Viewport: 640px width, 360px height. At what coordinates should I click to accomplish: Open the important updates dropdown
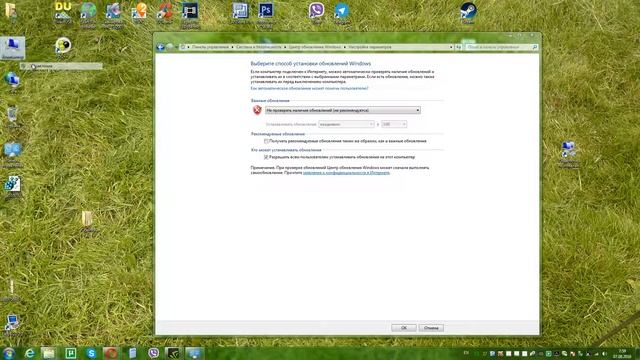pyautogui.click(x=342, y=110)
